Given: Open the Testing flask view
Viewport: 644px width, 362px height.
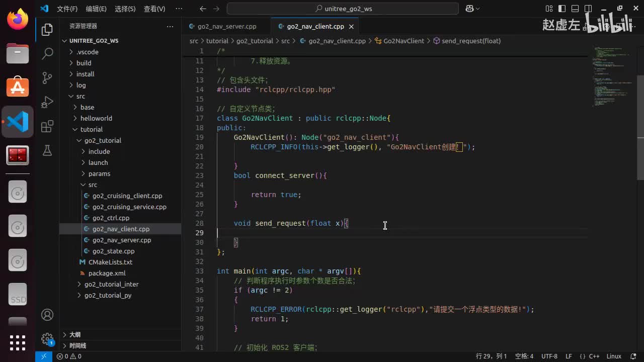Looking at the screenshot, I should pyautogui.click(x=47, y=150).
